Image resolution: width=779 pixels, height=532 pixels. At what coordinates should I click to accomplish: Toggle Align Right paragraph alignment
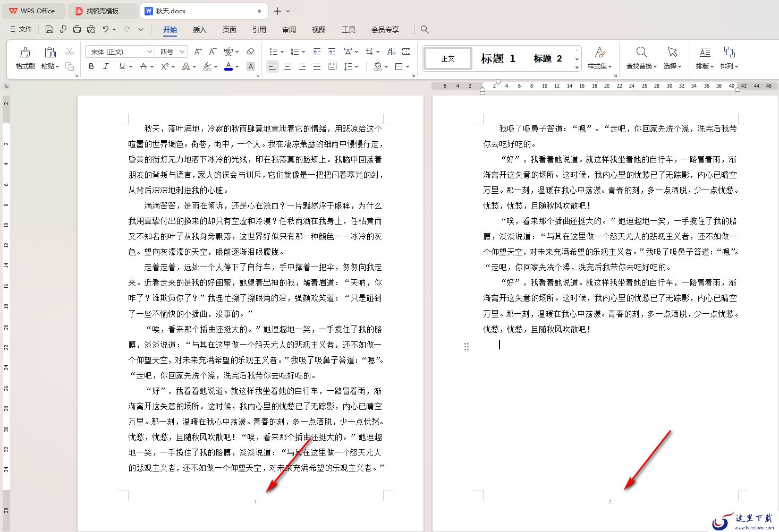coord(302,66)
